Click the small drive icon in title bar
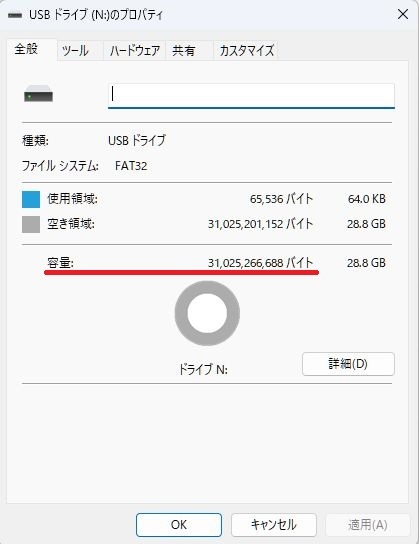 coord(15,15)
